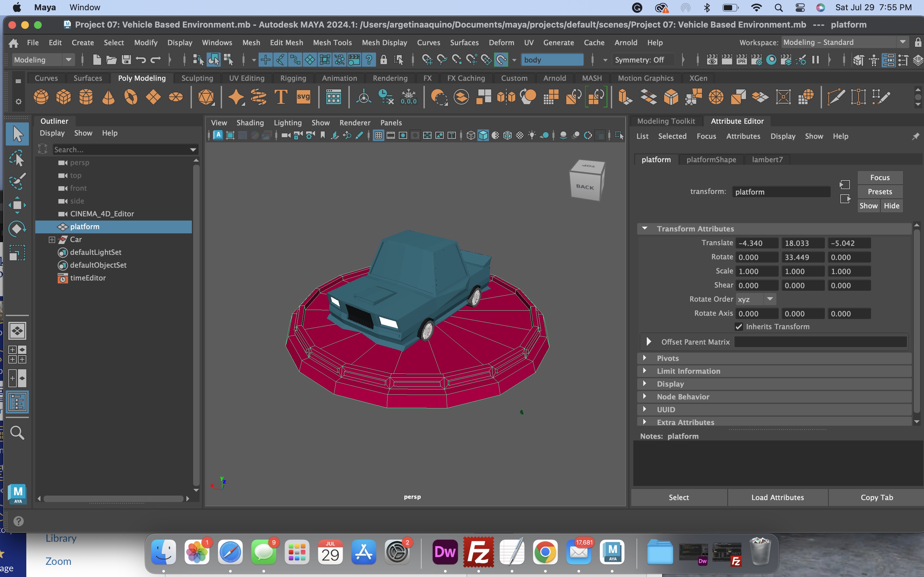Image resolution: width=924 pixels, height=577 pixels.
Task: Select the Type text tool icon
Action: 281,97
